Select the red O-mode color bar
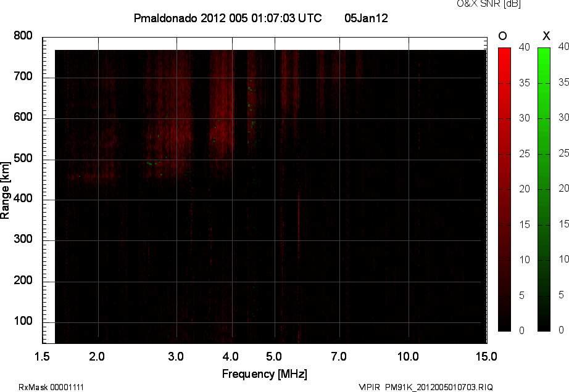The height and width of the screenshot is (392, 569). point(504,189)
